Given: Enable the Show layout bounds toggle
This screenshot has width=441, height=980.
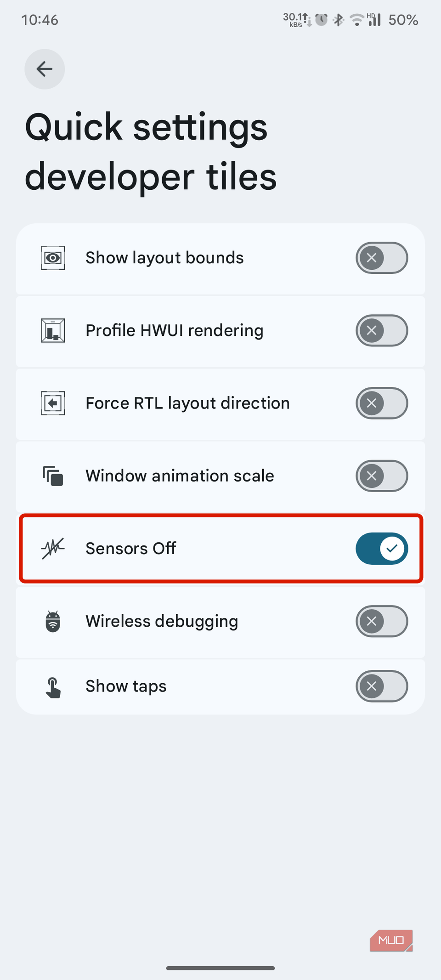Looking at the screenshot, I should click(381, 258).
